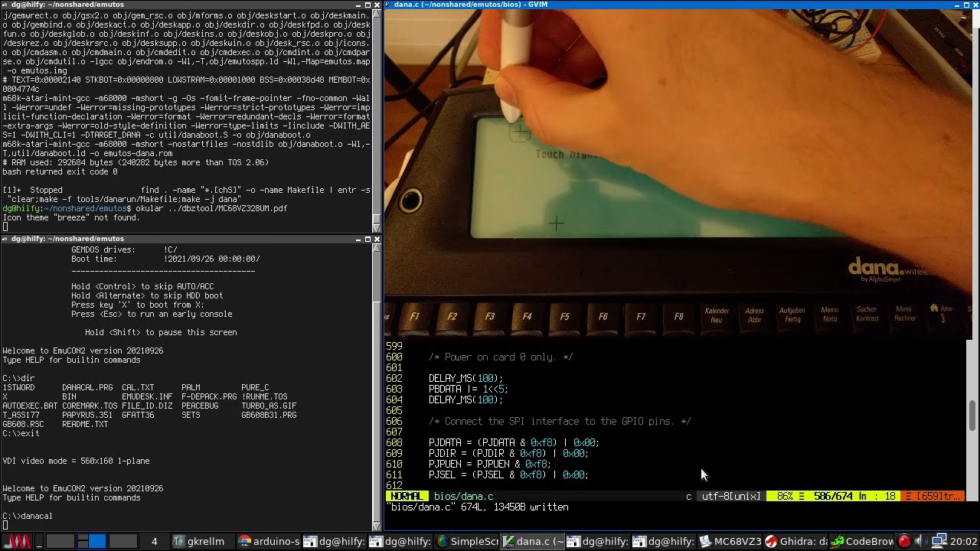Click the GVIM vertical scrollbar thumb

pos(972,415)
